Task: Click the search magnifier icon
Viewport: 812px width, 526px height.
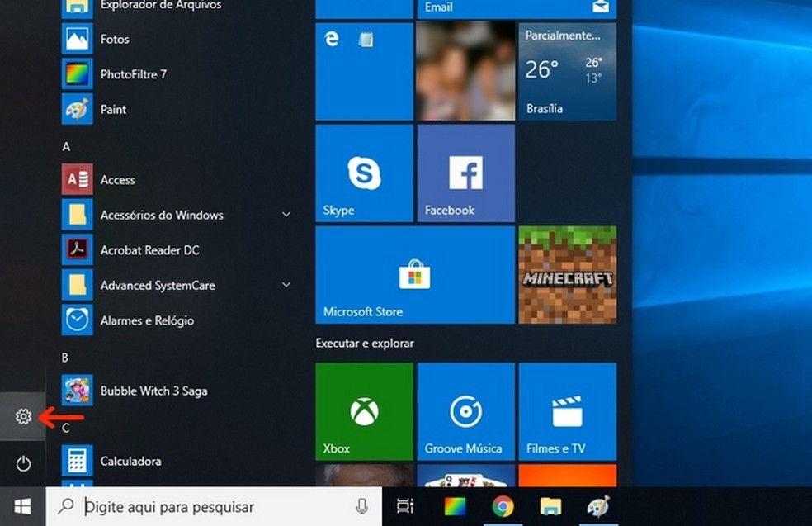Action: coord(66,506)
